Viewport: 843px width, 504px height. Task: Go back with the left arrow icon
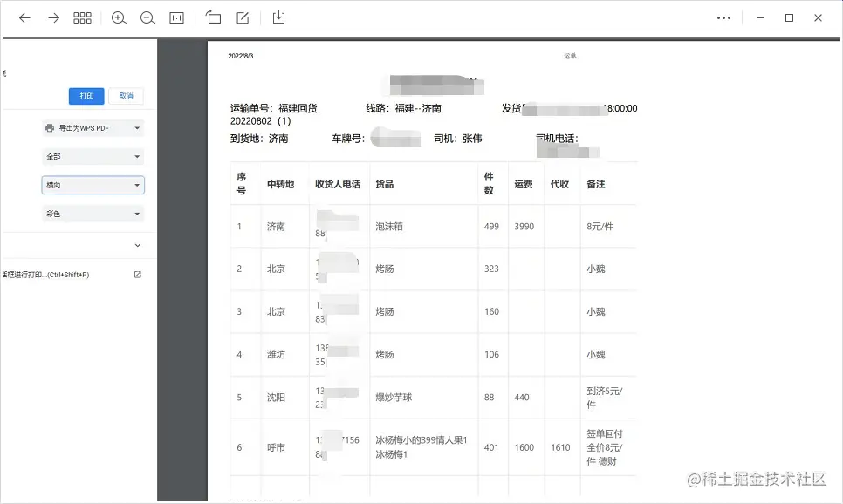(24, 17)
